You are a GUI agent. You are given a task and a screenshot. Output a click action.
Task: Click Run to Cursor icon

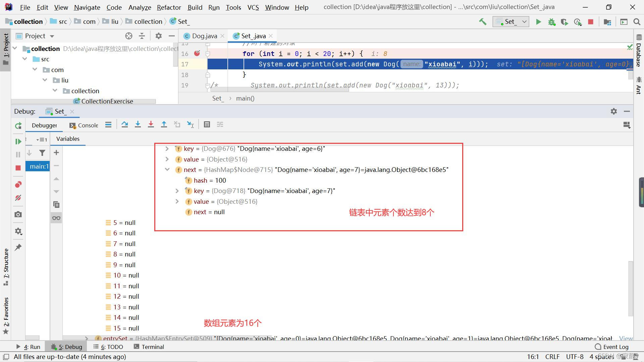190,125
